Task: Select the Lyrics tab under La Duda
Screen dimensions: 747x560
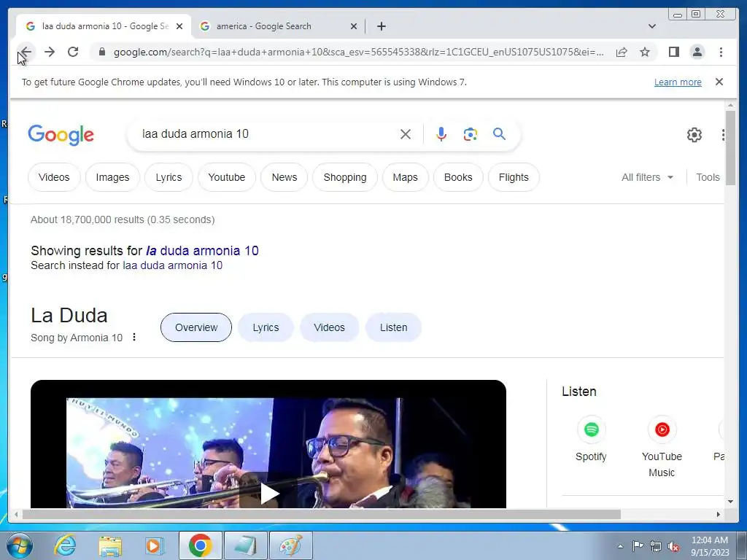Action: click(x=266, y=327)
